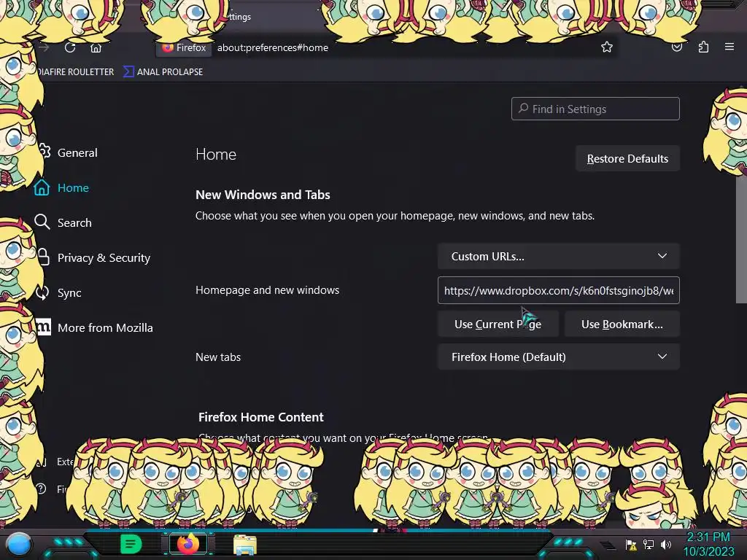Expand the New tabs Firefox Home dropdown
The image size is (747, 560).
click(558, 357)
